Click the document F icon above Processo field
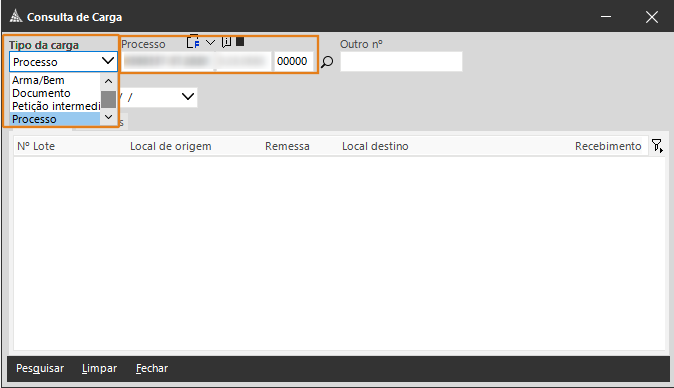Image resolution: width=674 pixels, height=388 pixels. pos(193,42)
